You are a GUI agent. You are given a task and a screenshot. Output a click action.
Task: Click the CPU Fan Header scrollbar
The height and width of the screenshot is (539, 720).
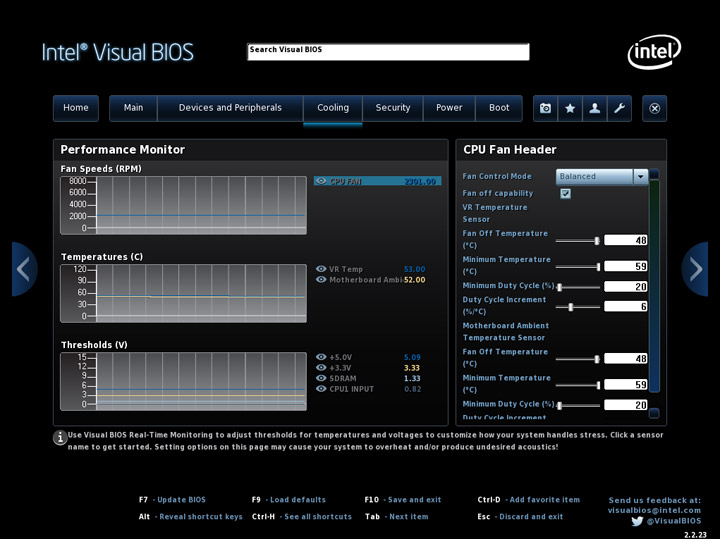[654, 286]
